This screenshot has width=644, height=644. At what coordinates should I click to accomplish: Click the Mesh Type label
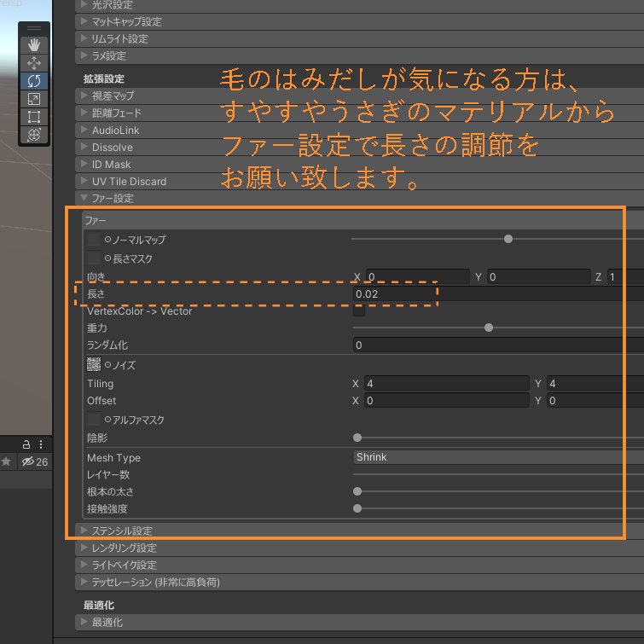[113, 457]
